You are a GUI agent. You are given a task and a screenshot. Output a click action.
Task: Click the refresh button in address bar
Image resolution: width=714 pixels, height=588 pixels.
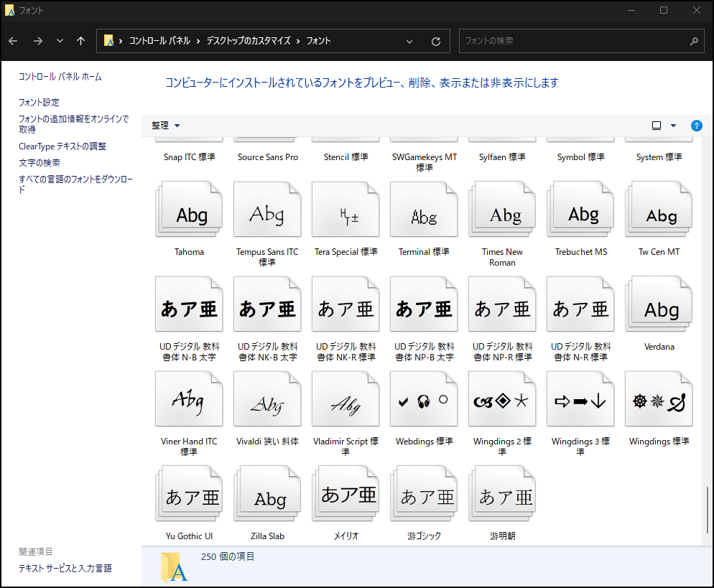click(436, 42)
